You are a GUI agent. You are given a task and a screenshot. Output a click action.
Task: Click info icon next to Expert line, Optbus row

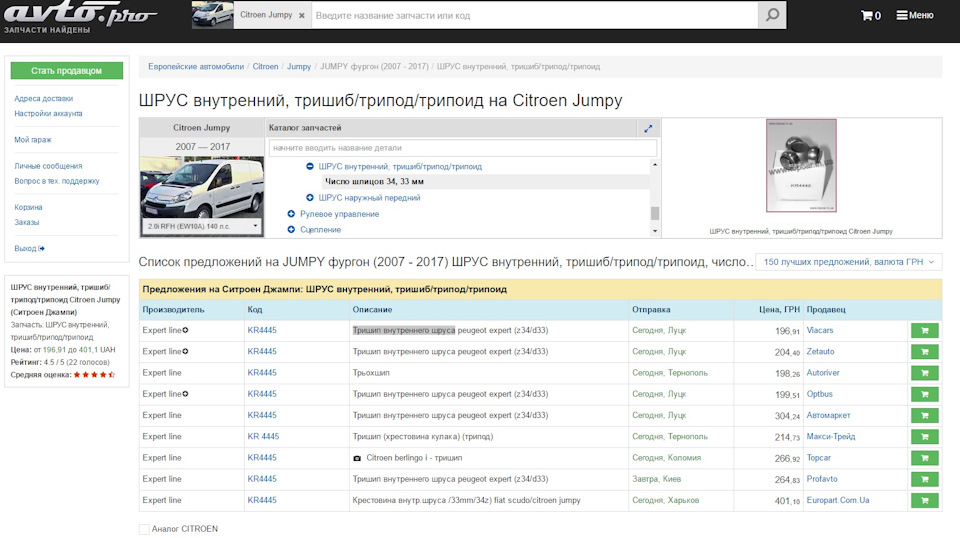point(186,394)
